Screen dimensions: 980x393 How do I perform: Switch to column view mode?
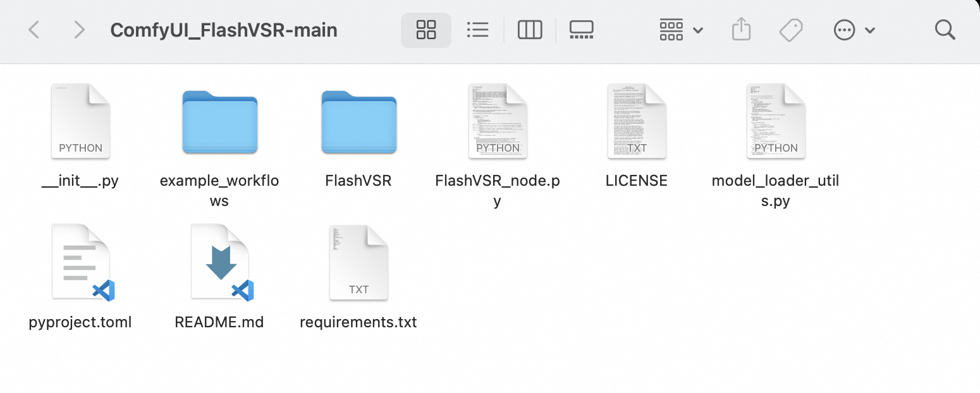click(529, 30)
